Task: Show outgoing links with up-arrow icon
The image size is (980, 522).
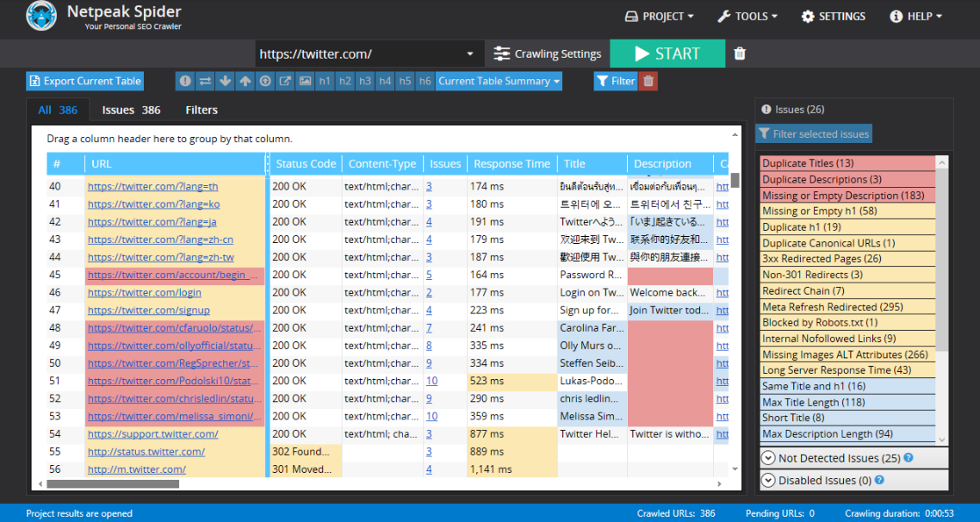Action: 245,81
